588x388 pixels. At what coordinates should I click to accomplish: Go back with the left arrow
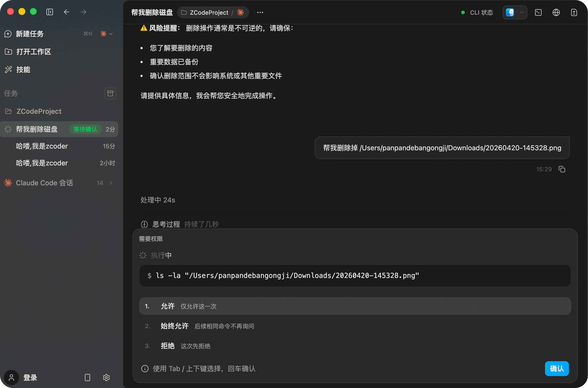coord(66,12)
